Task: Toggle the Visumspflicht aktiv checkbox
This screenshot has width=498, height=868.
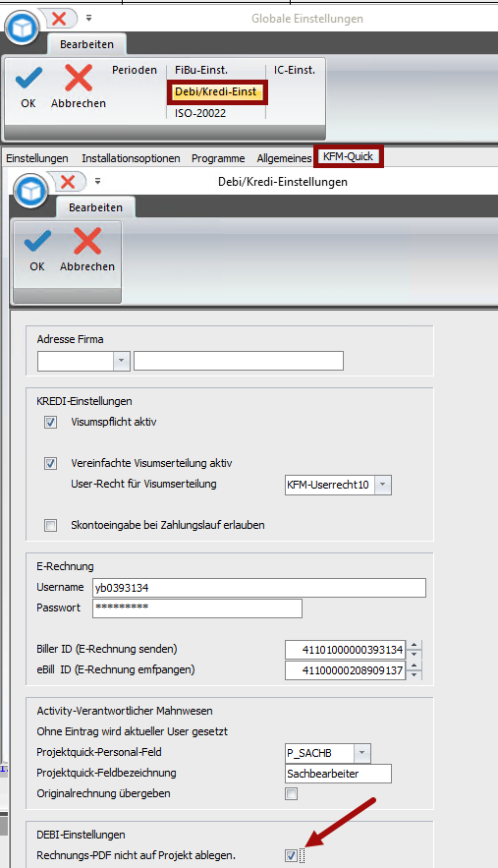Action: [50, 423]
